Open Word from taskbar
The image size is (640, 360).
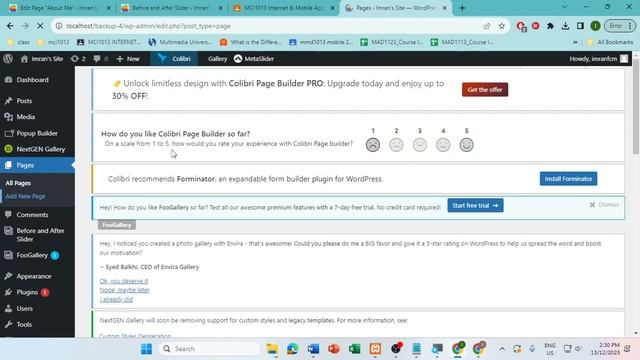coord(313,349)
